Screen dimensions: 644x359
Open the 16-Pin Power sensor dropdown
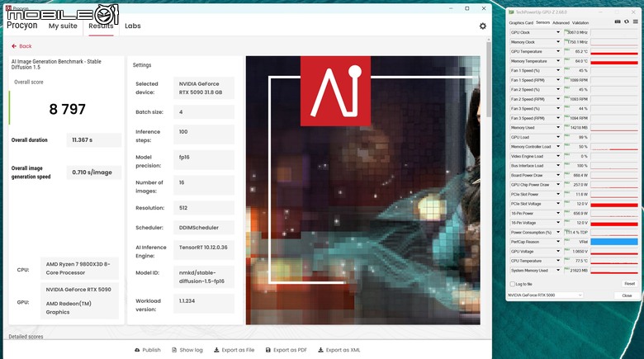pos(558,213)
